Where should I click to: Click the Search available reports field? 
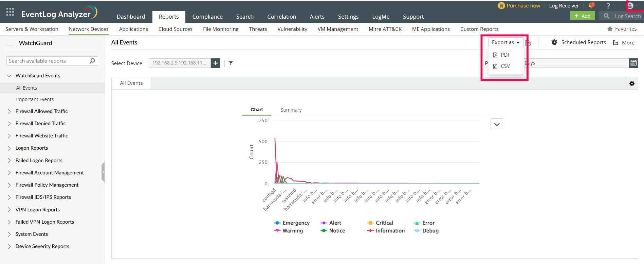(x=48, y=61)
